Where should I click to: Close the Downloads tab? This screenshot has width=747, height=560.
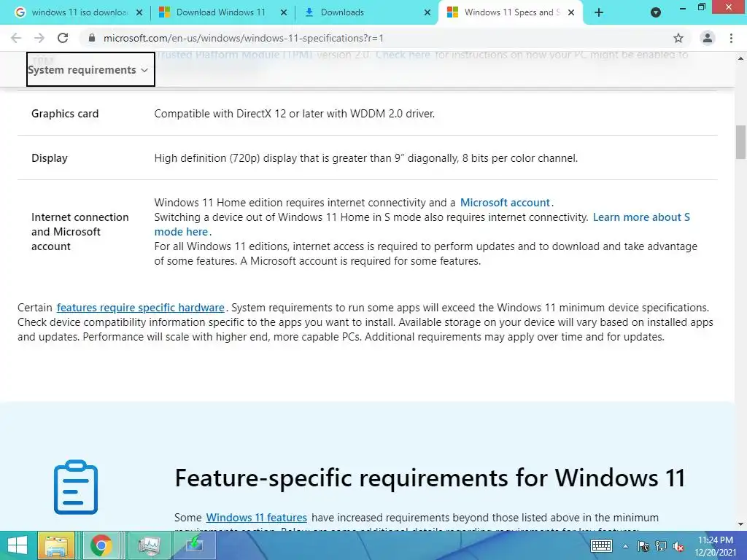(427, 13)
